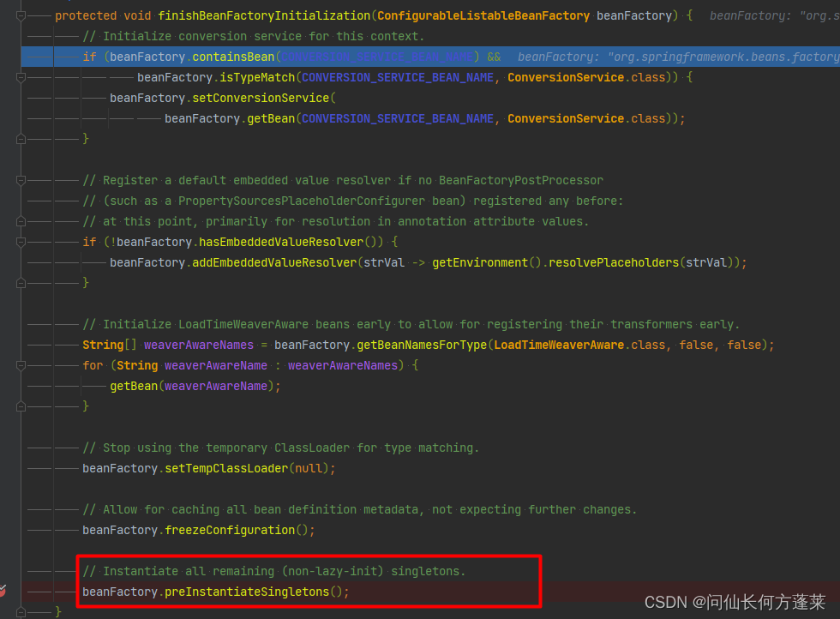
Task: Click the 'Initialize LoadTimeWeaverAware beans early' comment
Action: point(411,325)
